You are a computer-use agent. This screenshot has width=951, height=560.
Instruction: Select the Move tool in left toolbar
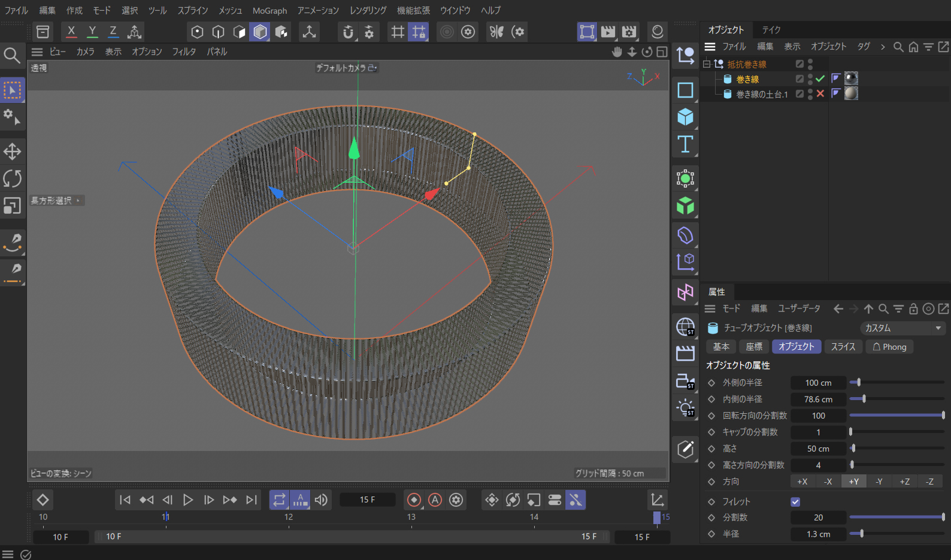(x=12, y=152)
